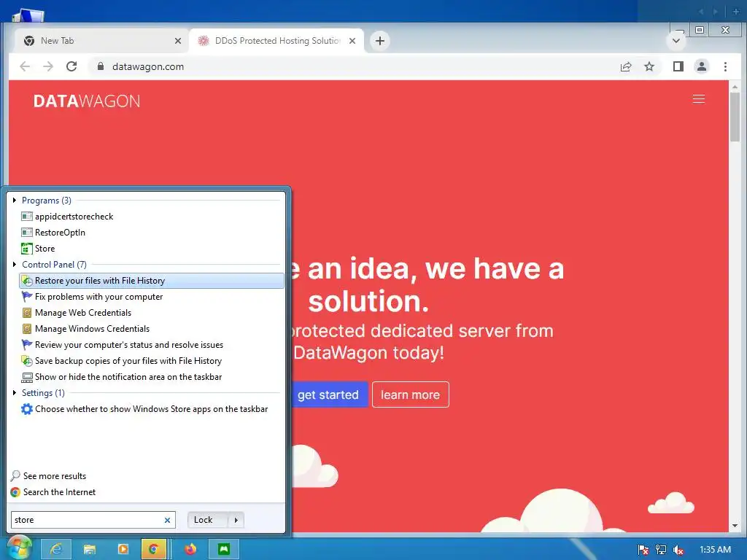Screen dimensions: 747x560
Task: Click the muted volume tray icon
Action: pyautogui.click(x=678, y=550)
